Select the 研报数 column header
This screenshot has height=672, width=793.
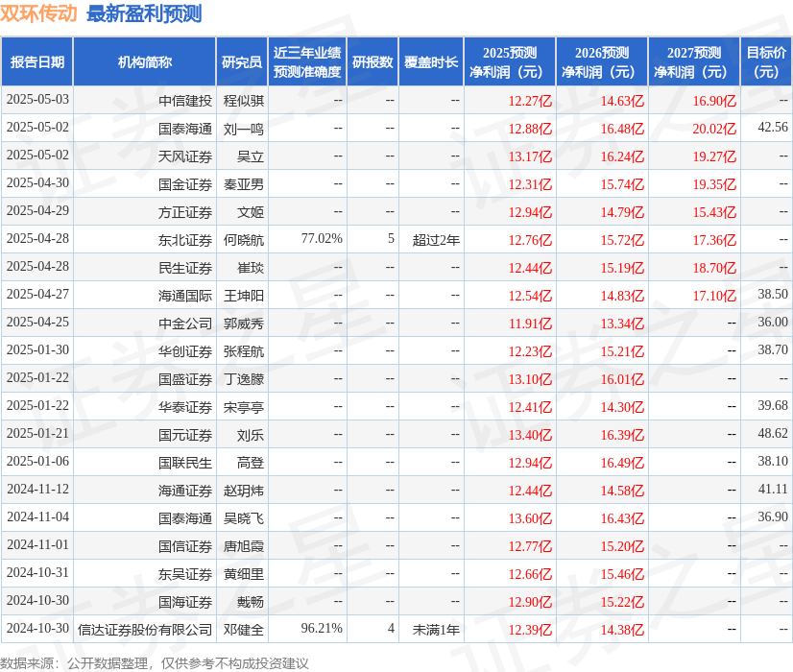pos(372,61)
